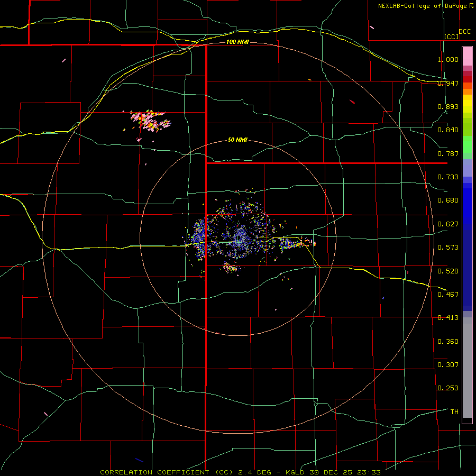Pick the pink segment of the color bar
Image resolution: width=476 pixels, height=476 pixels.
(x=467, y=57)
